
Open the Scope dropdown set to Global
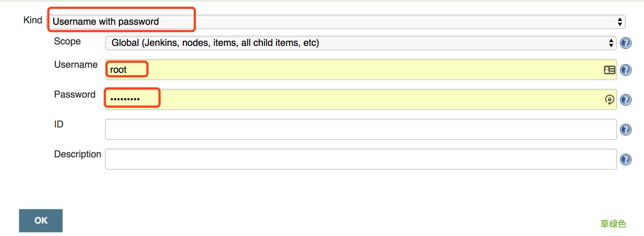[x=361, y=43]
